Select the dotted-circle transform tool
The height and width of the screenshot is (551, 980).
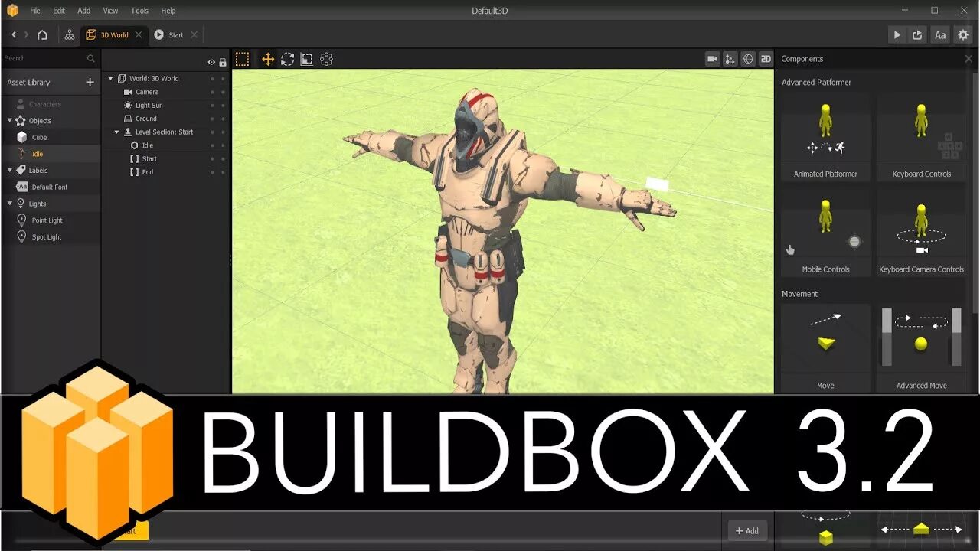click(327, 59)
